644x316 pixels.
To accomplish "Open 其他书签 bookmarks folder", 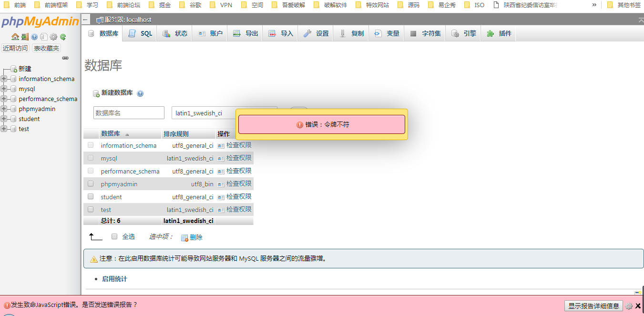I will pos(624,5).
